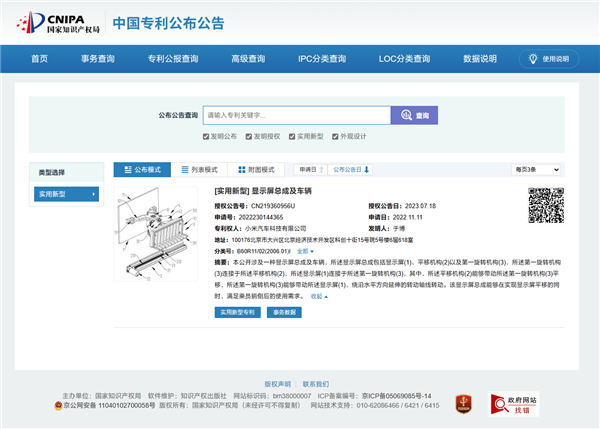The height and width of the screenshot is (429, 600).
Task: Open the 联系我们 link
Action: click(x=316, y=384)
